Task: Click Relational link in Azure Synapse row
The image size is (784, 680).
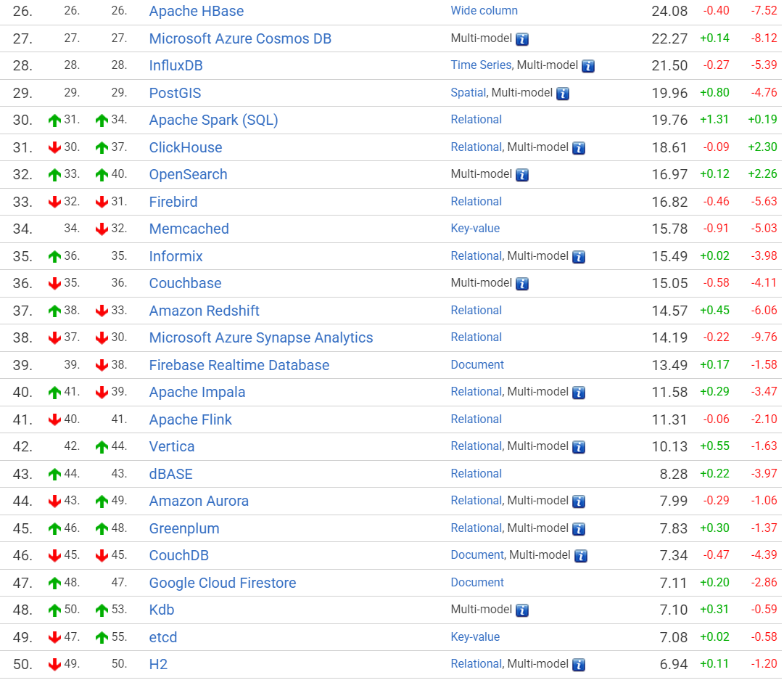Action: click(x=476, y=337)
